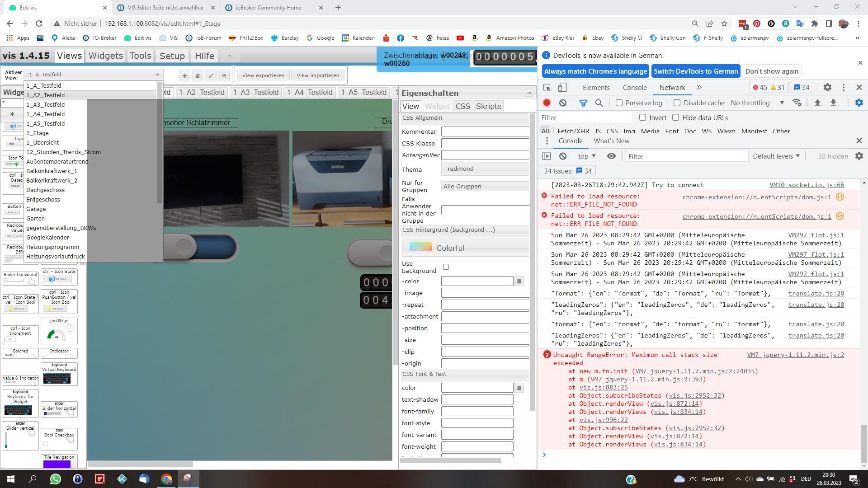Viewport: 868px width, 488px height.
Task: Toggle the network filter funnel icon
Action: 583,103
